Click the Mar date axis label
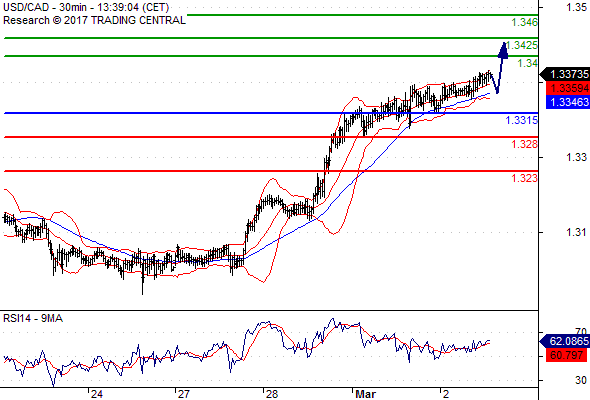 (x=365, y=394)
